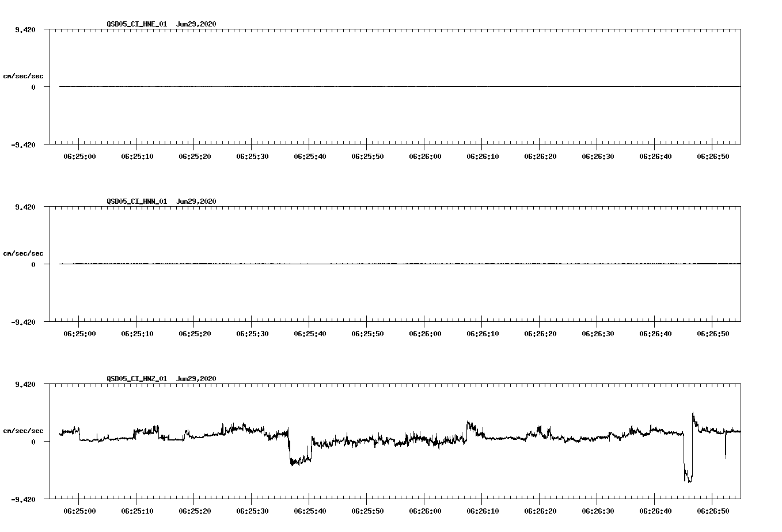Click the QSD05_CI_HNE_01 plot title
Image resolution: width=782 pixels, height=532 pixels.
pos(136,24)
